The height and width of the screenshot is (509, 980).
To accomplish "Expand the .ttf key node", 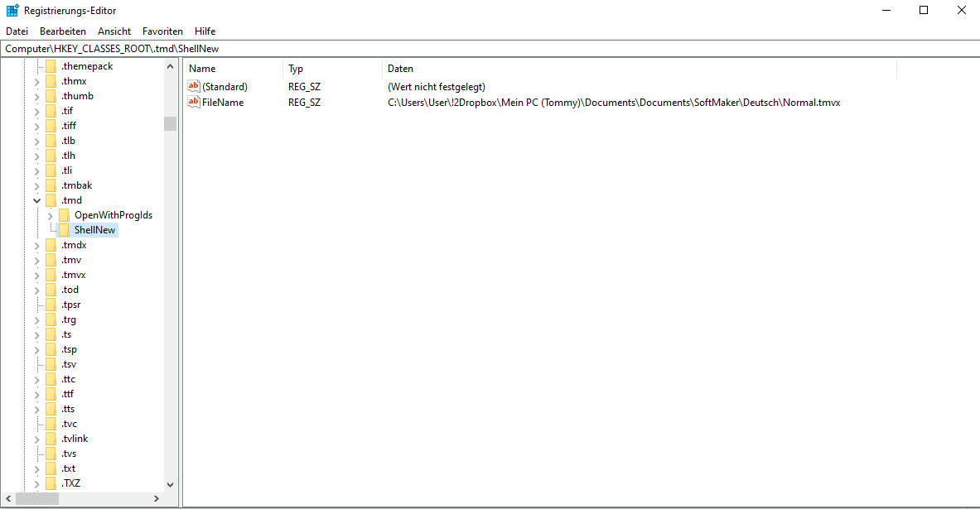I will (x=36, y=394).
